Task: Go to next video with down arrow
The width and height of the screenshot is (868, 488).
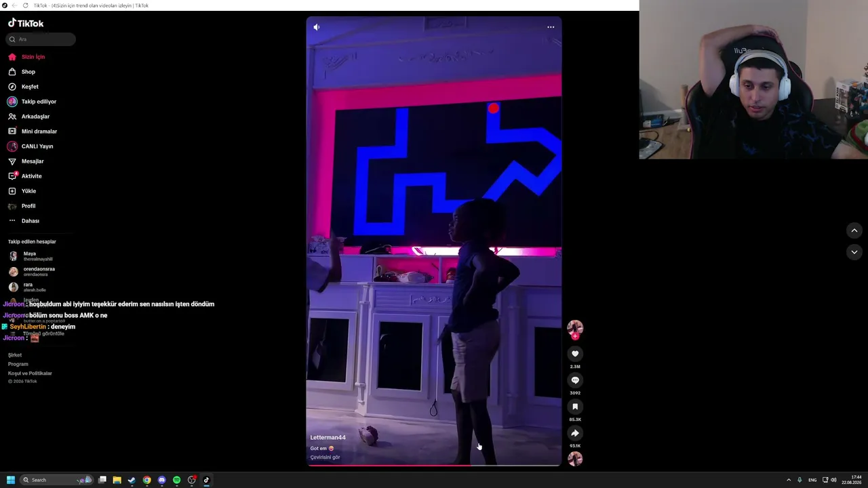Action: tap(854, 252)
